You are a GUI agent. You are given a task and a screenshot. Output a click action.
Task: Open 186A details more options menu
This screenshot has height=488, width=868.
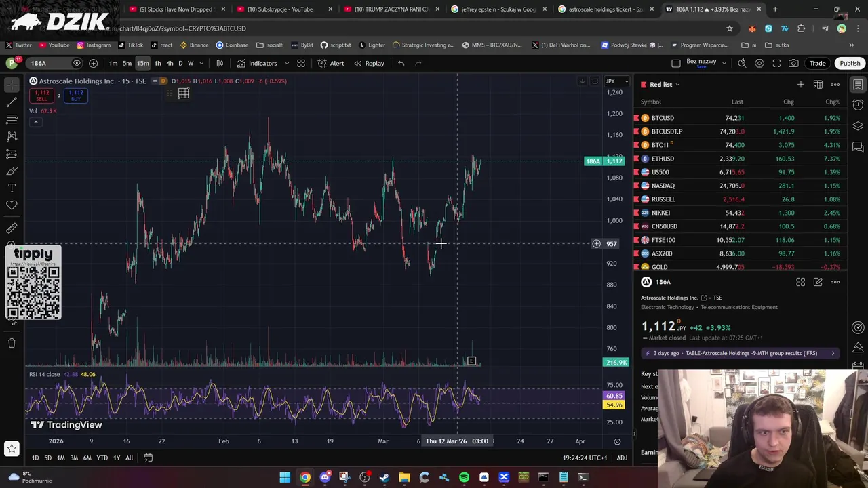835,282
